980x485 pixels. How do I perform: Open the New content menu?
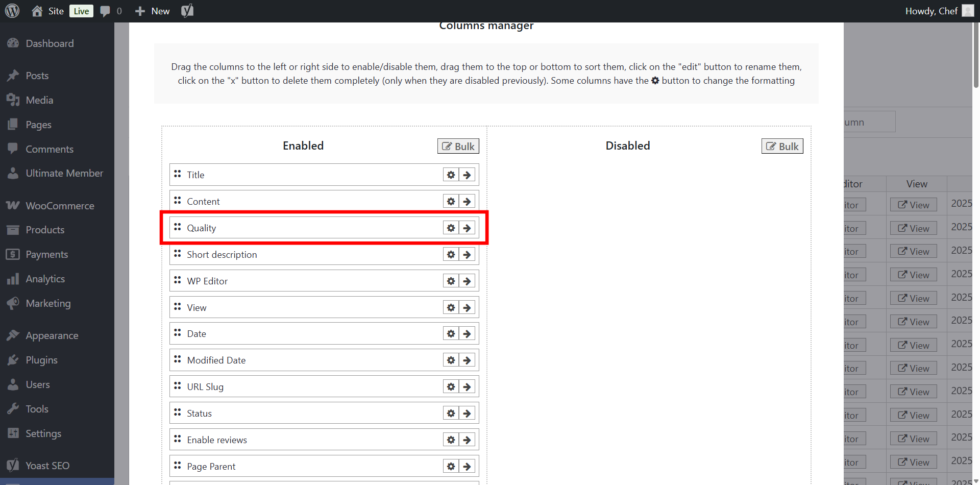coord(152,11)
